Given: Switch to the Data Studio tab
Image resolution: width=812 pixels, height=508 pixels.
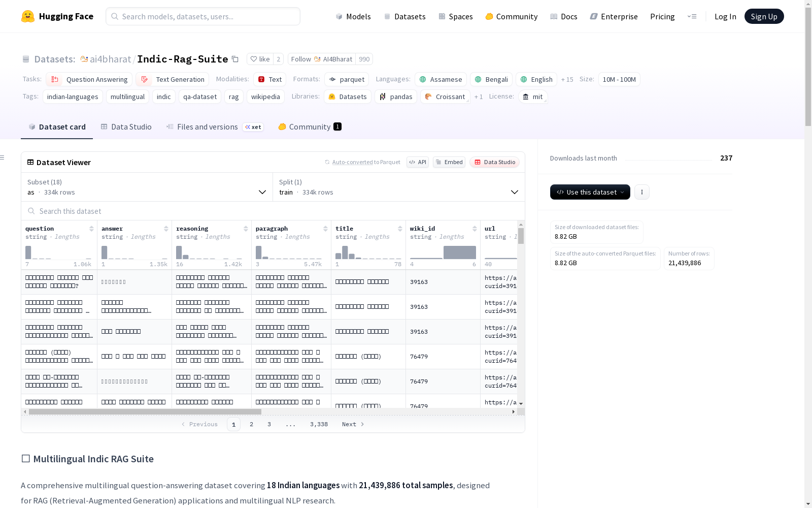Looking at the screenshot, I should point(126,127).
